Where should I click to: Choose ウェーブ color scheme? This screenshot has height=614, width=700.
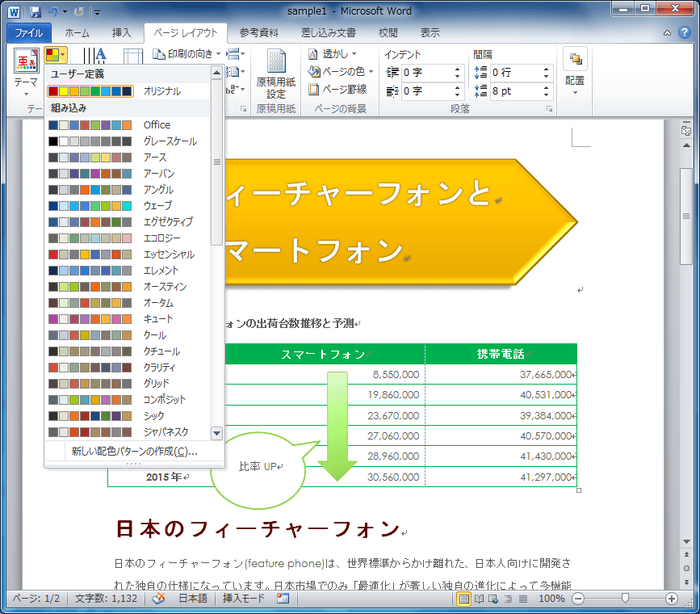tap(128, 205)
